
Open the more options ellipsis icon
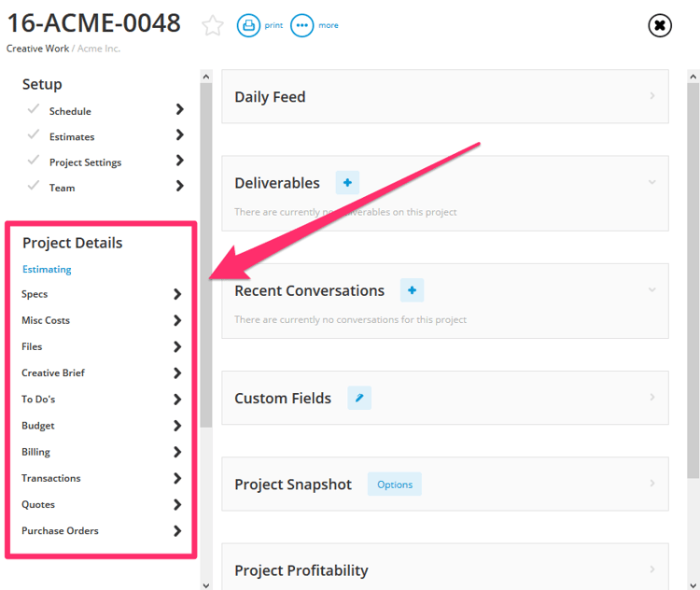point(301,25)
